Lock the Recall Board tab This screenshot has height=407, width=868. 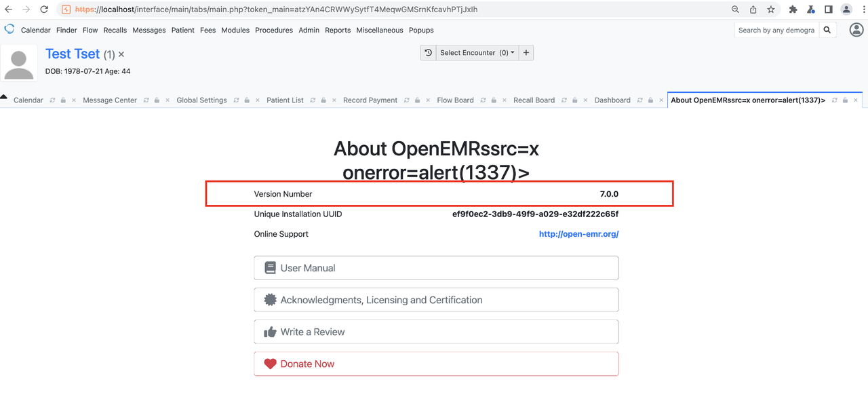(574, 100)
